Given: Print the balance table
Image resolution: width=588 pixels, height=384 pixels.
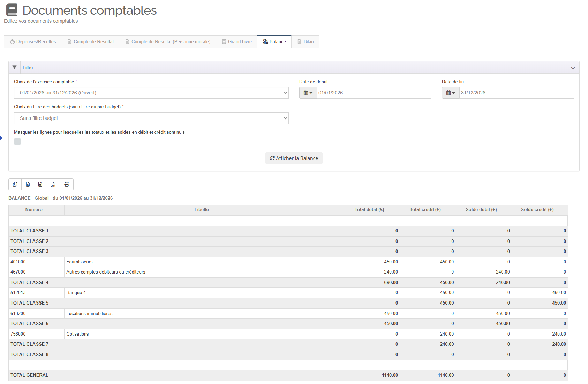Looking at the screenshot, I should tap(67, 184).
